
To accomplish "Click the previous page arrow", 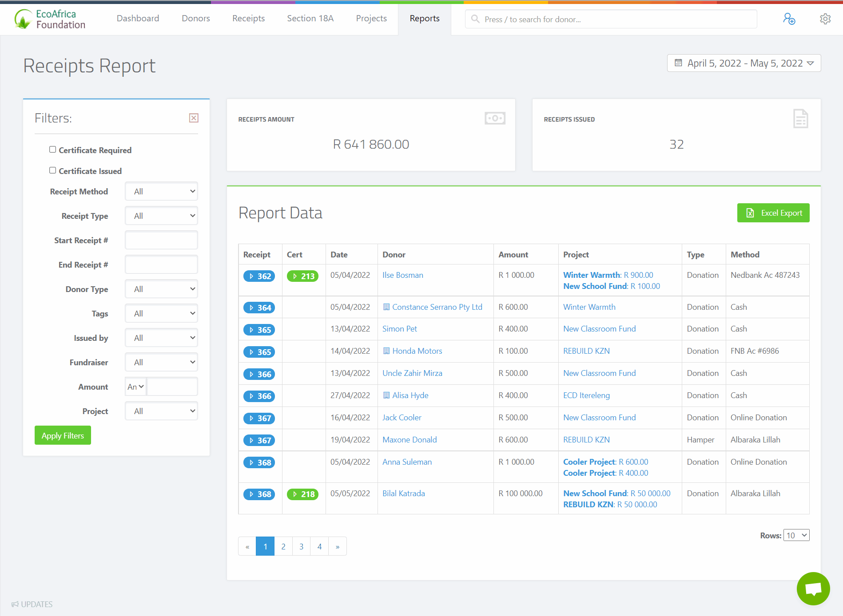I will click(x=247, y=546).
